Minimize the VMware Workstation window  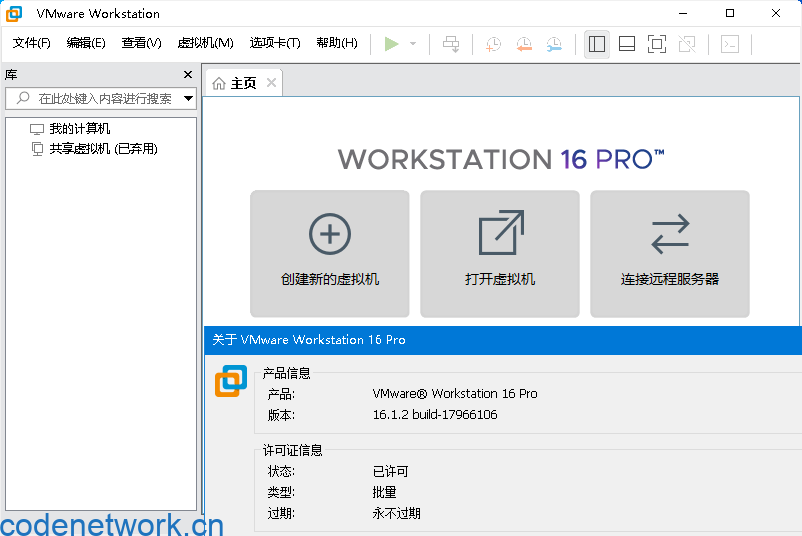pyautogui.click(x=683, y=13)
